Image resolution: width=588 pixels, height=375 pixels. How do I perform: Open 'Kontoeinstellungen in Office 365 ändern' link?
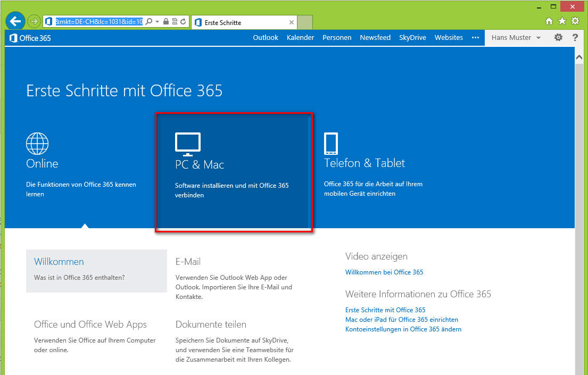click(x=403, y=329)
